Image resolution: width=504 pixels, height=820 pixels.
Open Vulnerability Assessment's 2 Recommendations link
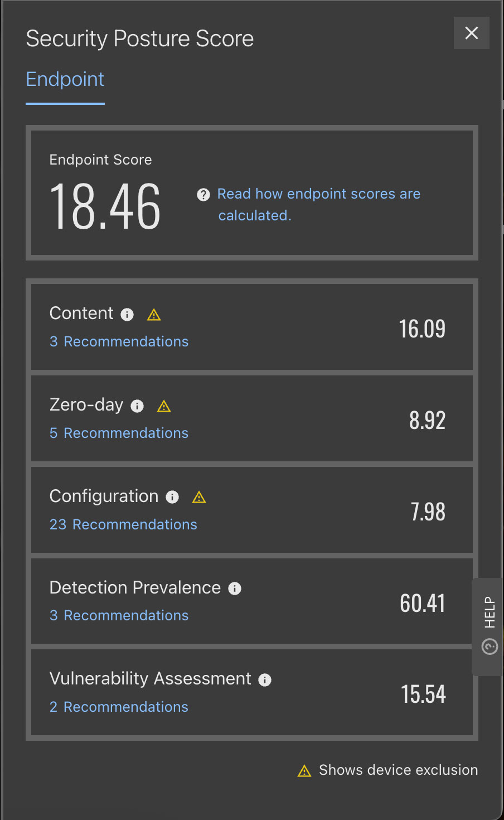pyautogui.click(x=119, y=707)
